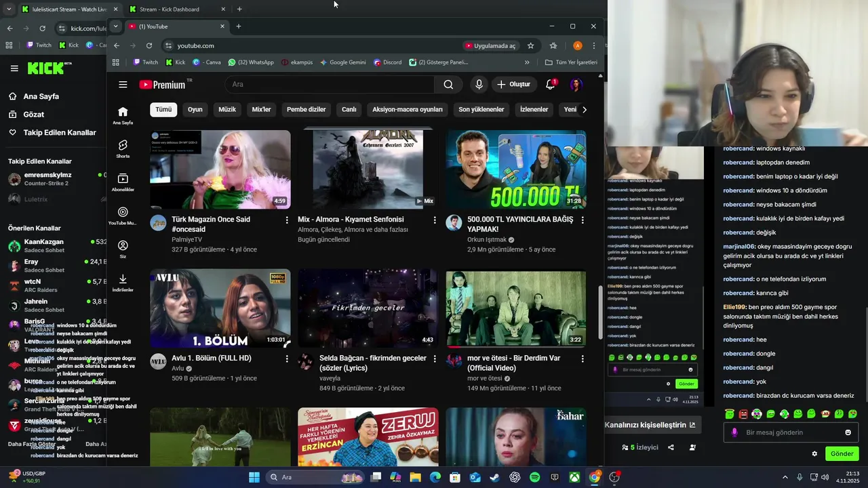The height and width of the screenshot is (488, 868).
Task: Open Siz (You) in YouTube sidebar
Action: [123, 249]
